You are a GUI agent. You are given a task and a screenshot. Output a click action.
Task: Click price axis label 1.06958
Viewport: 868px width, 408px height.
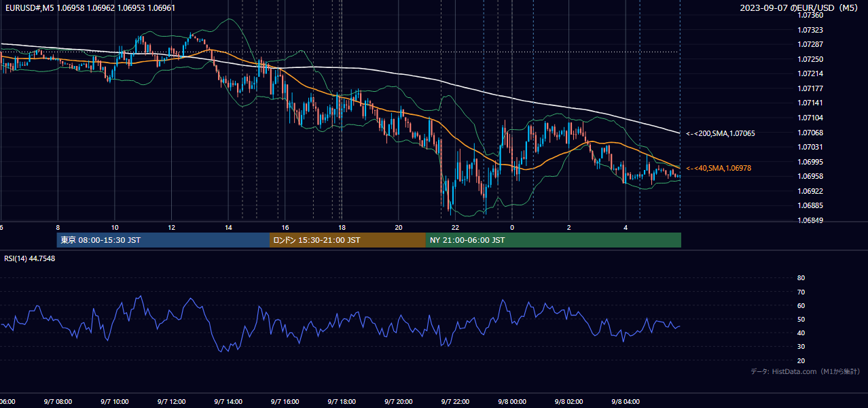pyautogui.click(x=810, y=177)
